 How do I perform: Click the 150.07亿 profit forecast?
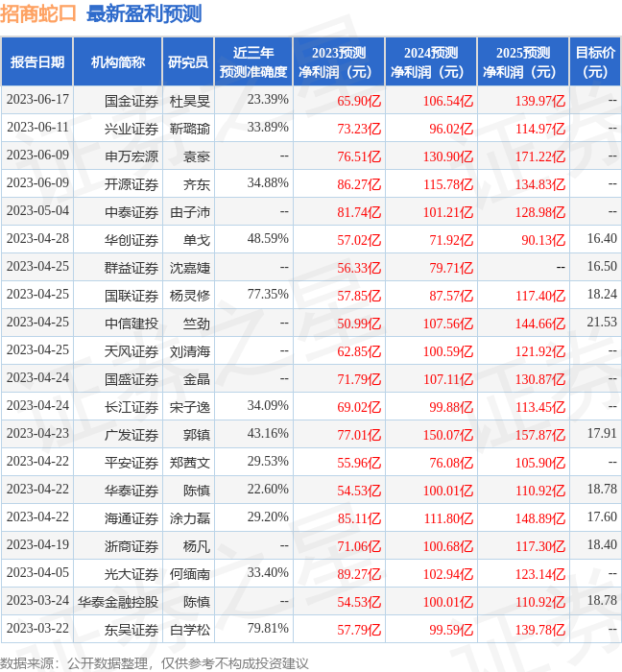(x=448, y=436)
